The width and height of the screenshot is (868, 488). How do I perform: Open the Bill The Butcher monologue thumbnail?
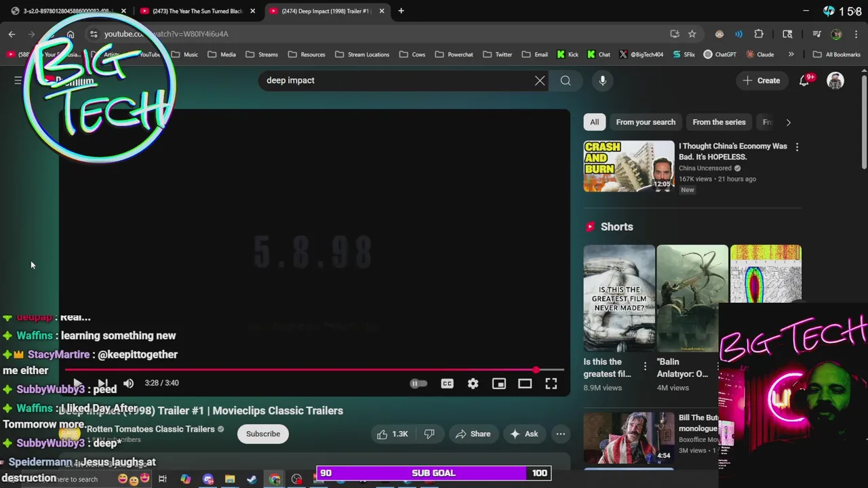pos(629,438)
